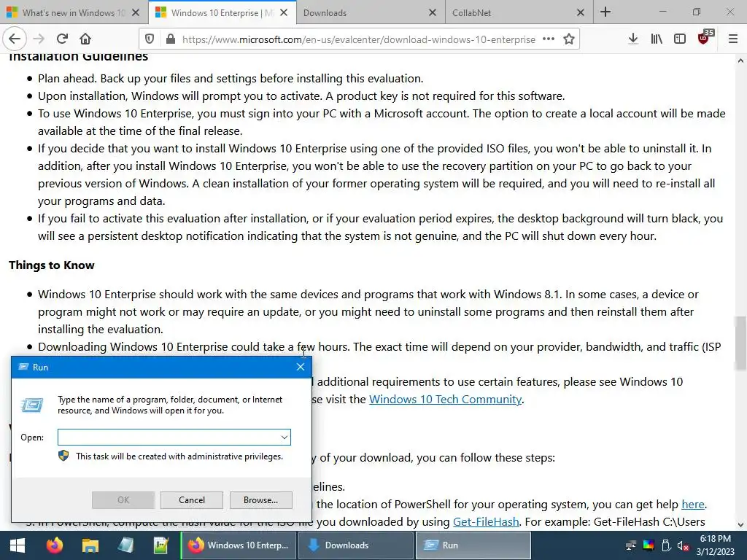Open the Firefox hamburger menu
747x560 pixels.
click(x=733, y=39)
